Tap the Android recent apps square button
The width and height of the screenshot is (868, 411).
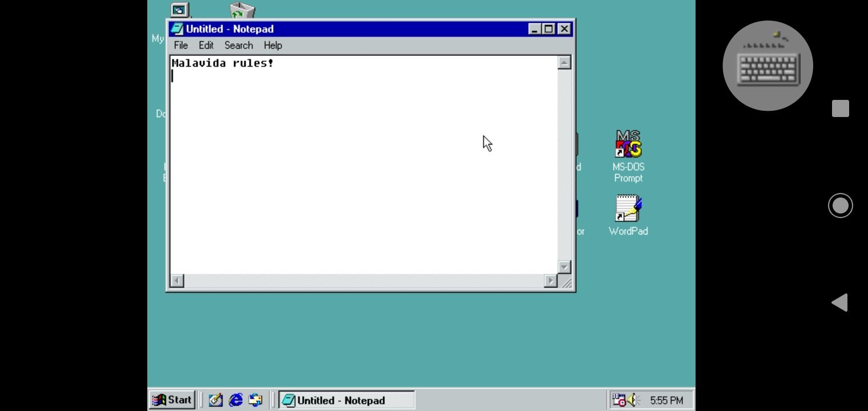click(841, 108)
